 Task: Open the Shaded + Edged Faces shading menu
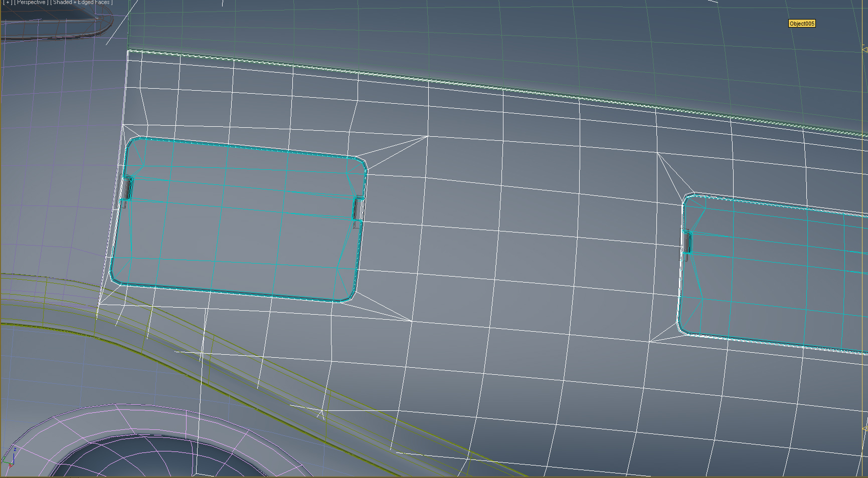click(82, 3)
